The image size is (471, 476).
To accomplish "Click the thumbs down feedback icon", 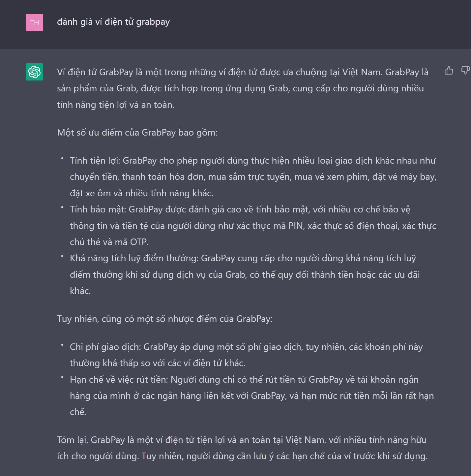I will tap(465, 71).
